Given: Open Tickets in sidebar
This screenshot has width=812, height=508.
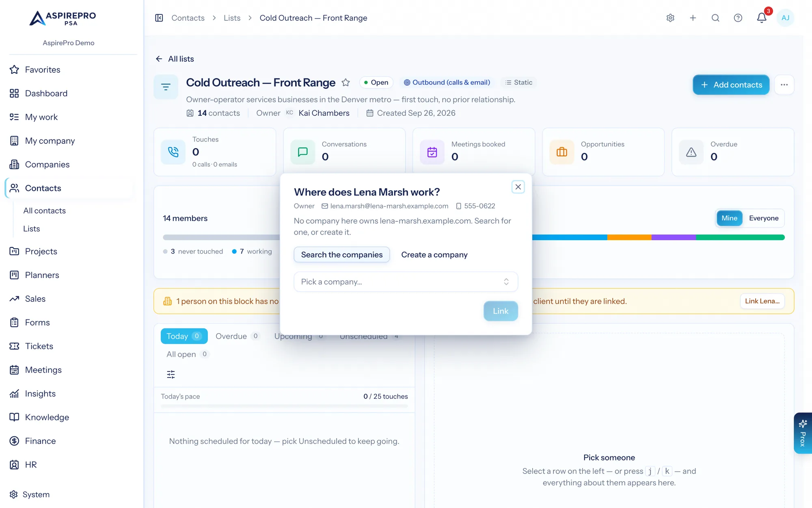Looking at the screenshot, I should [39, 346].
